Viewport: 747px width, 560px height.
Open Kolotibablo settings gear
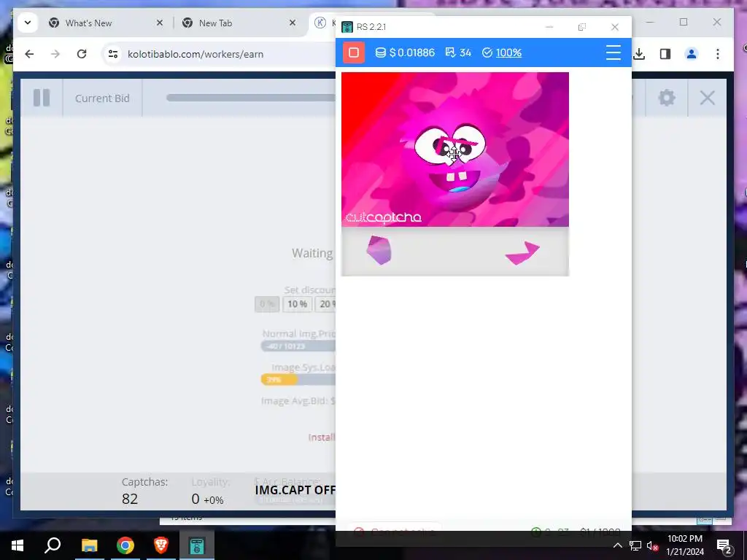(x=667, y=98)
